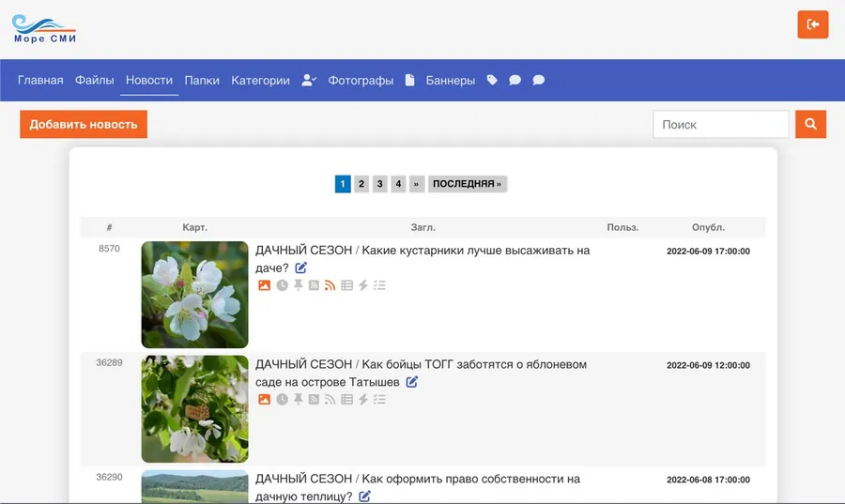This screenshot has width=845, height=504.
Task: Click the "Загл." column header
Action: point(423,227)
